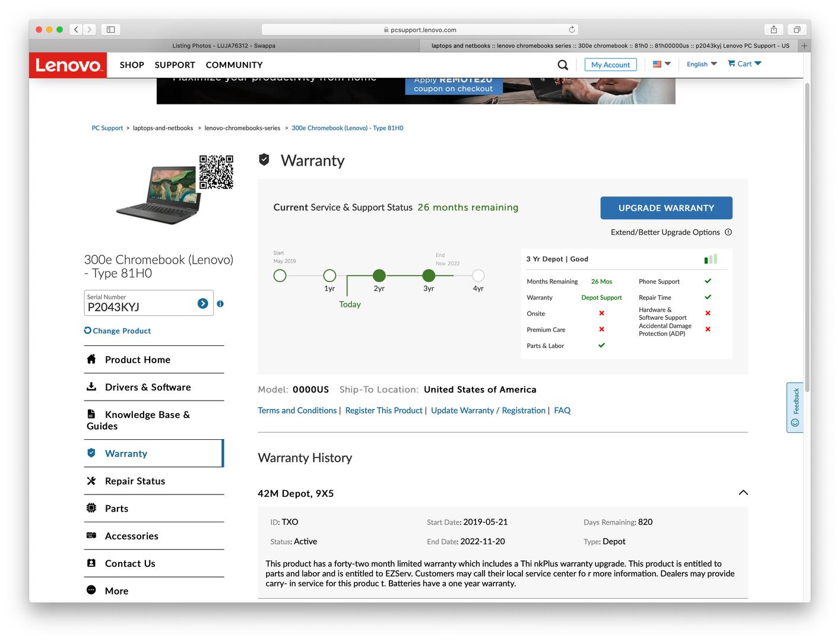
Task: Click the Knowledge Base document icon
Action: 91,414
